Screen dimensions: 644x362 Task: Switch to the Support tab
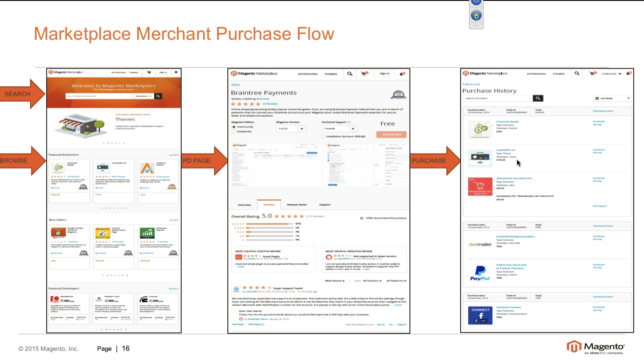[325, 205]
